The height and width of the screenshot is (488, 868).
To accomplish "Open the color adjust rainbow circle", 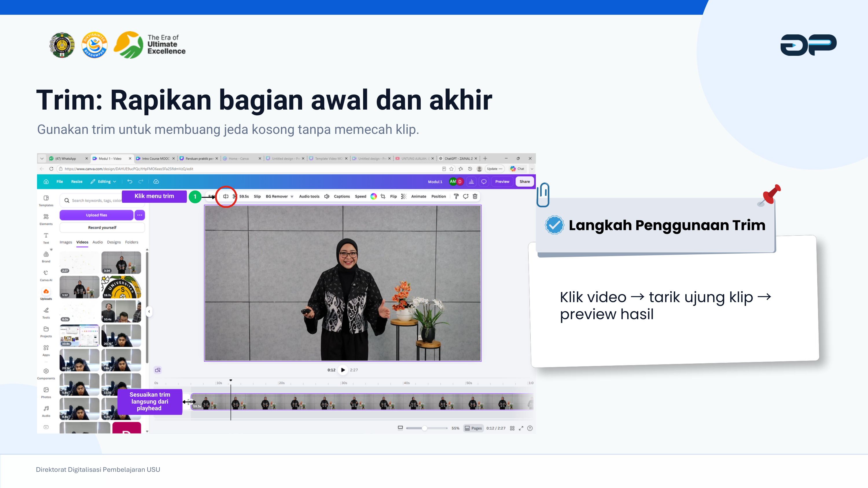I will (373, 196).
